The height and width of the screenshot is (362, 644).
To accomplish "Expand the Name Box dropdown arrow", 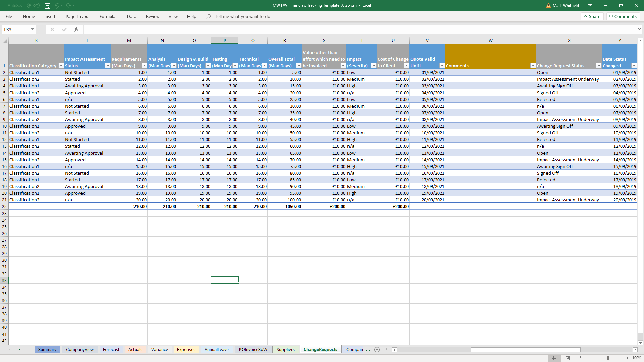I will pos(32,29).
